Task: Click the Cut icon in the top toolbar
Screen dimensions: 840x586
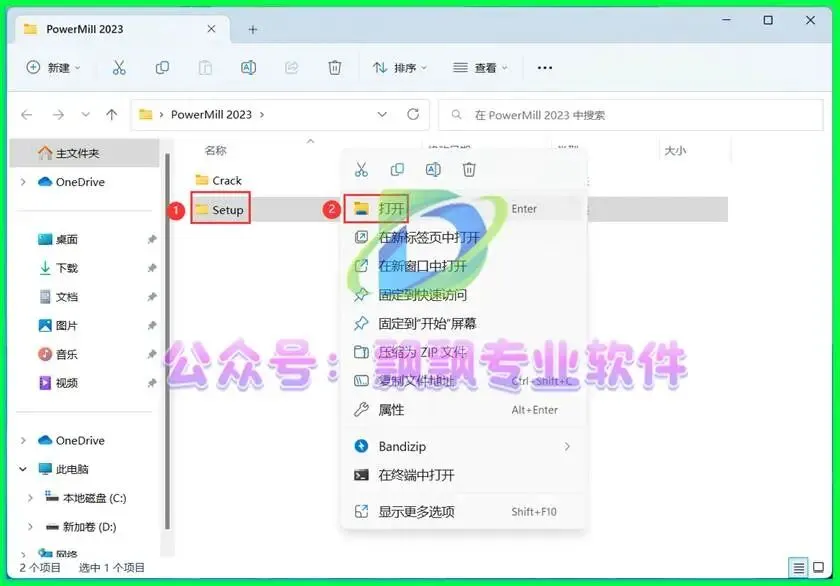Action: [119, 67]
